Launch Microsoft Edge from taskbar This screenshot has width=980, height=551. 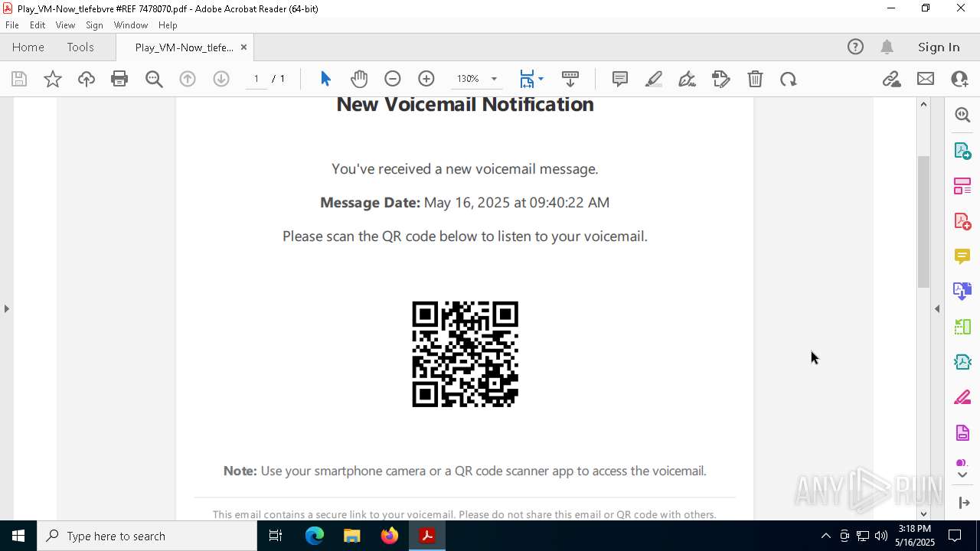tap(315, 536)
